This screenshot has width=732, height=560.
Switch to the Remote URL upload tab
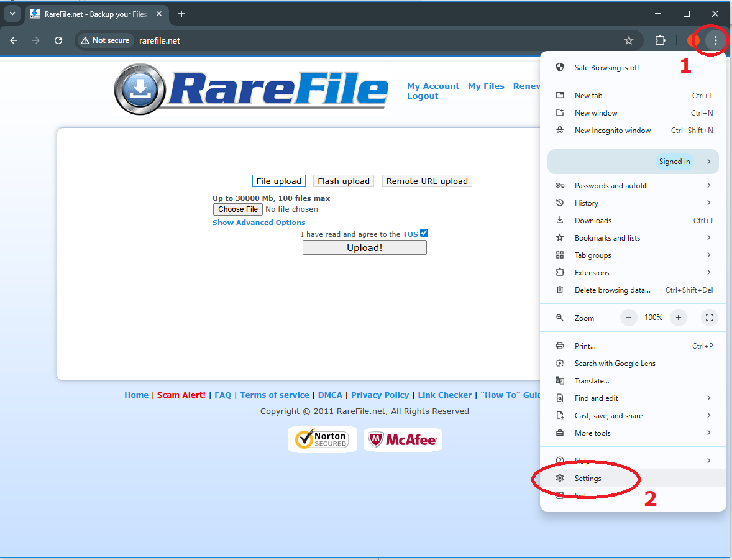(x=427, y=181)
